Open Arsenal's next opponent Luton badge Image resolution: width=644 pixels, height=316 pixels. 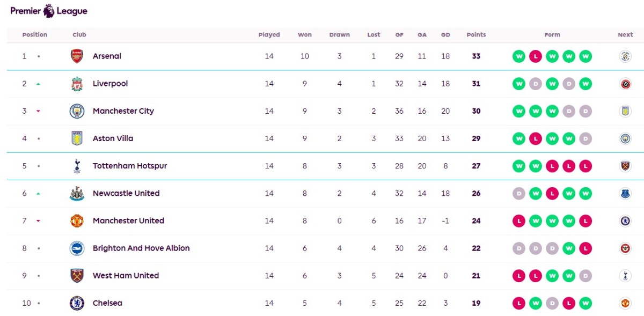tap(625, 56)
